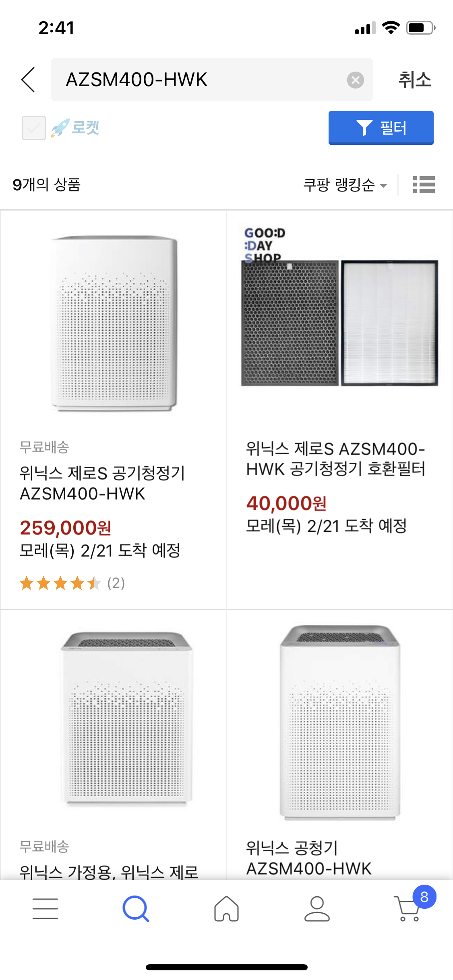Tap the back arrow icon
Viewport: 453px width, 980px height.
click(x=28, y=80)
